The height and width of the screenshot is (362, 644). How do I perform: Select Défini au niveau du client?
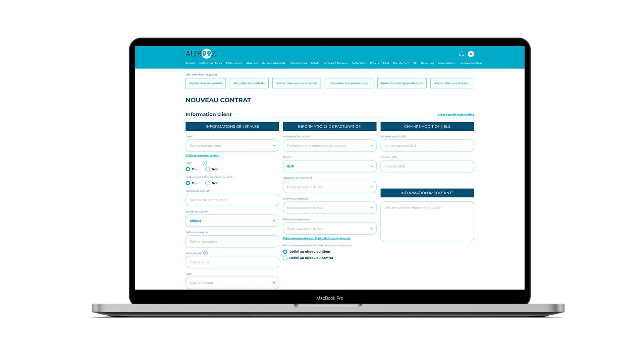(x=285, y=252)
